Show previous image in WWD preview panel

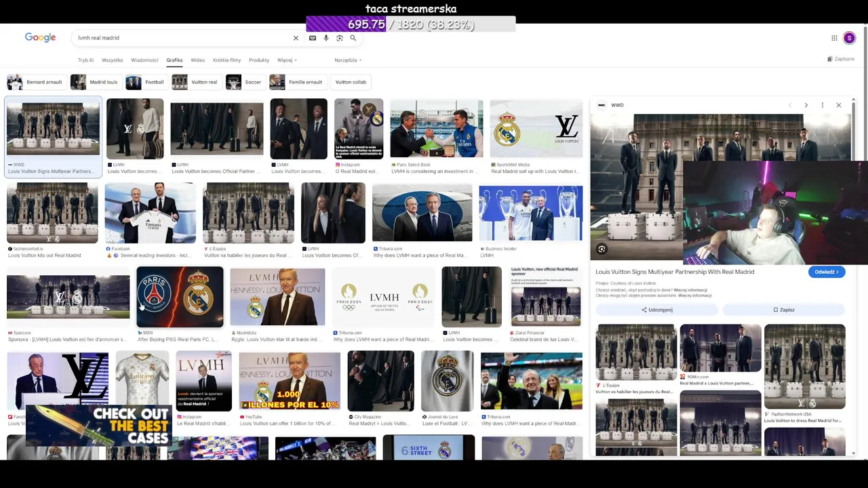pyautogui.click(x=789, y=105)
